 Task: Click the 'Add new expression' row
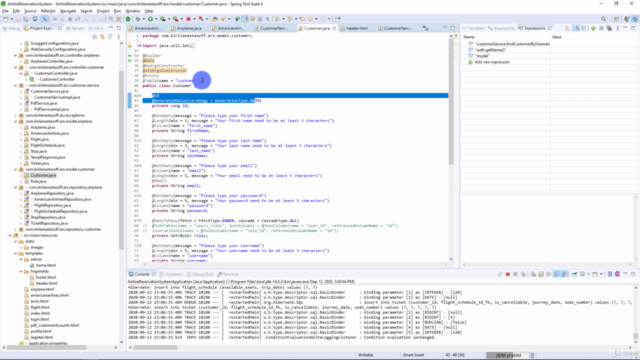[x=492, y=62]
